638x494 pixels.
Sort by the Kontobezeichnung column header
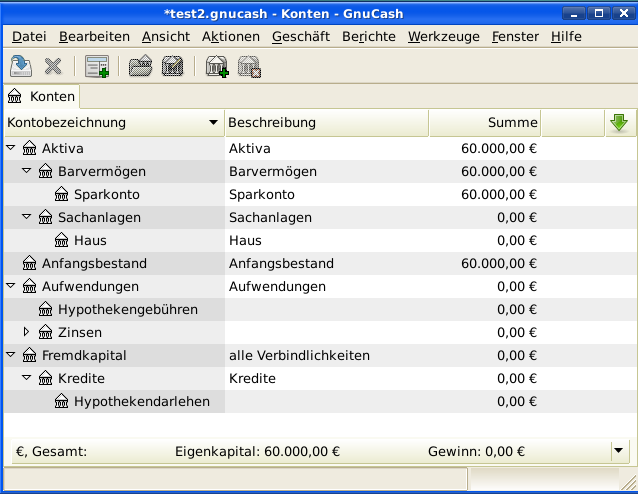coord(112,122)
